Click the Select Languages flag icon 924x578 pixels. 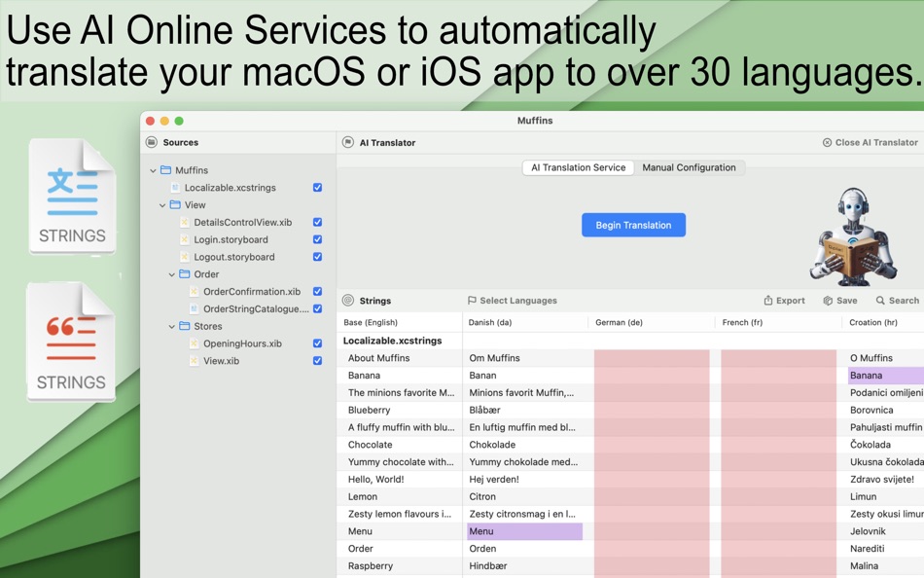472,301
